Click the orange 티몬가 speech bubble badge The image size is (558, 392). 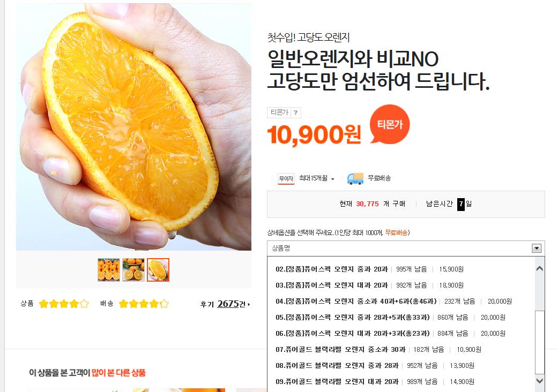pyautogui.click(x=390, y=124)
